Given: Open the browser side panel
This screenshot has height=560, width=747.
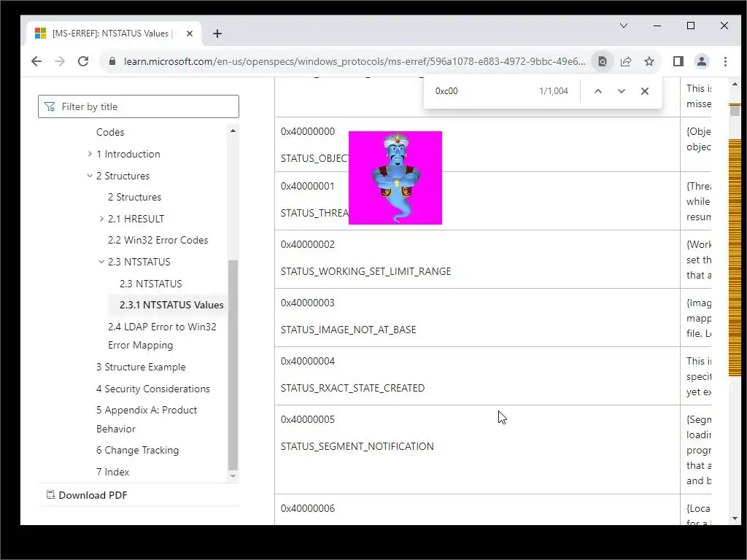Looking at the screenshot, I should click(x=678, y=61).
